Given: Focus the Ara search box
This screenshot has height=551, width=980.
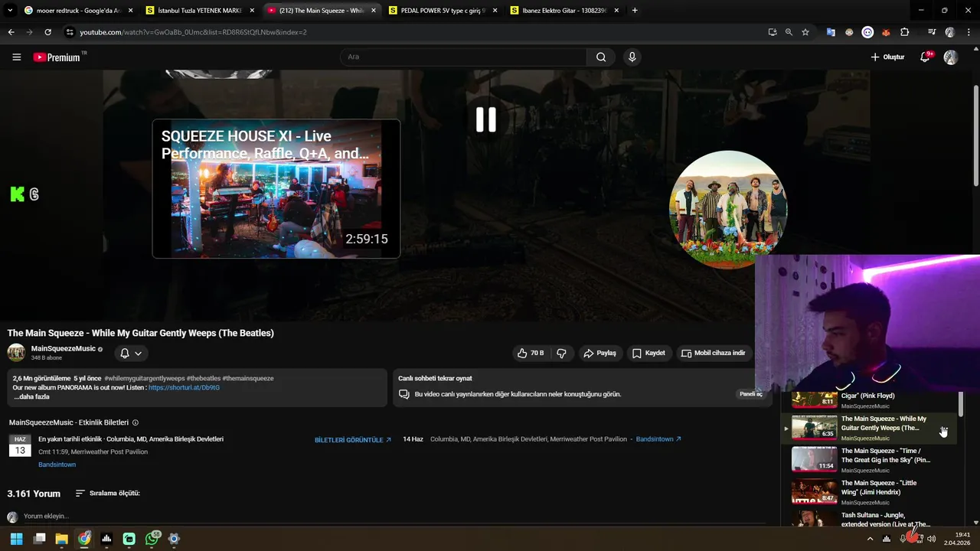Looking at the screenshot, I should point(463,57).
